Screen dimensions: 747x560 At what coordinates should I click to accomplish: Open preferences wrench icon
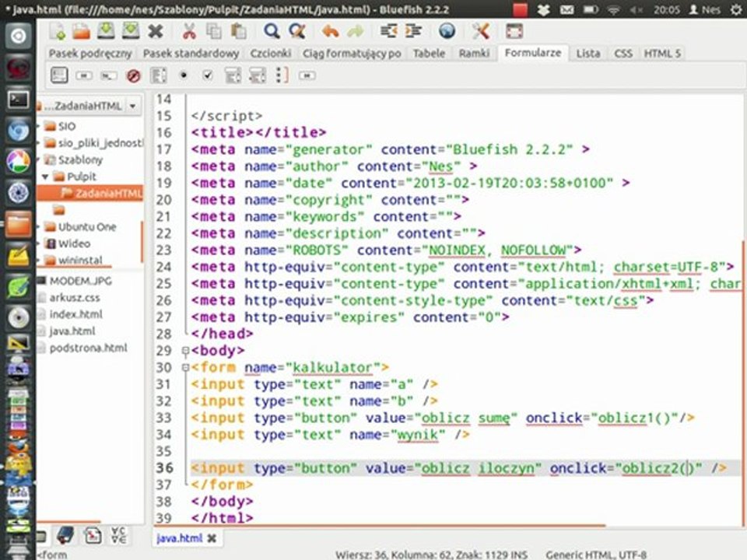click(x=481, y=31)
